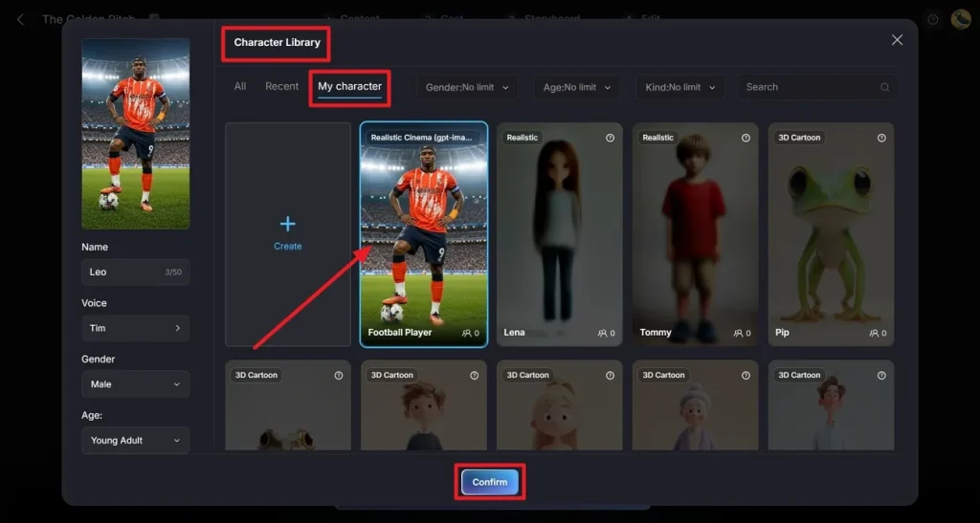The image size is (980, 523).
Task: Click usage count icon on Pip card
Action: 874,334
